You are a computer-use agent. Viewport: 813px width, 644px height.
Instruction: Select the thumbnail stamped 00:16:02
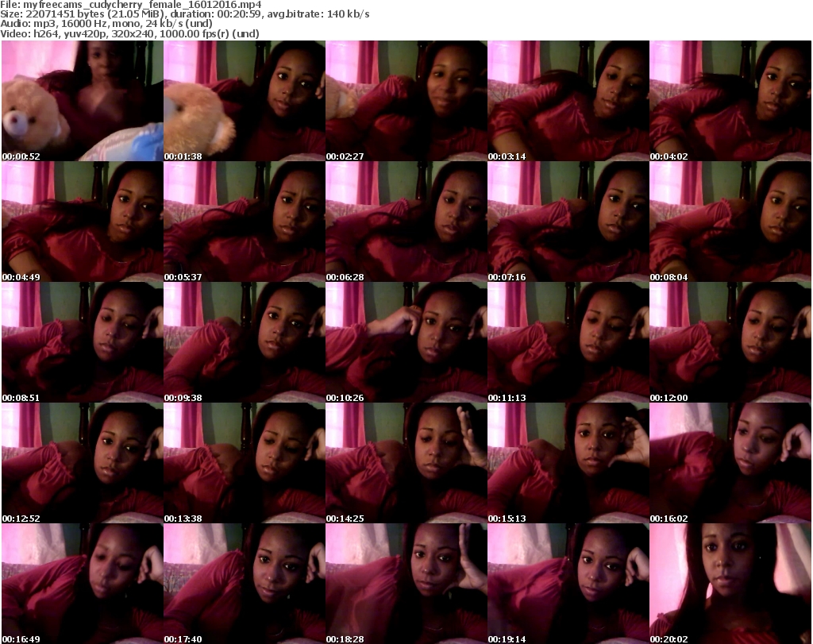point(730,463)
